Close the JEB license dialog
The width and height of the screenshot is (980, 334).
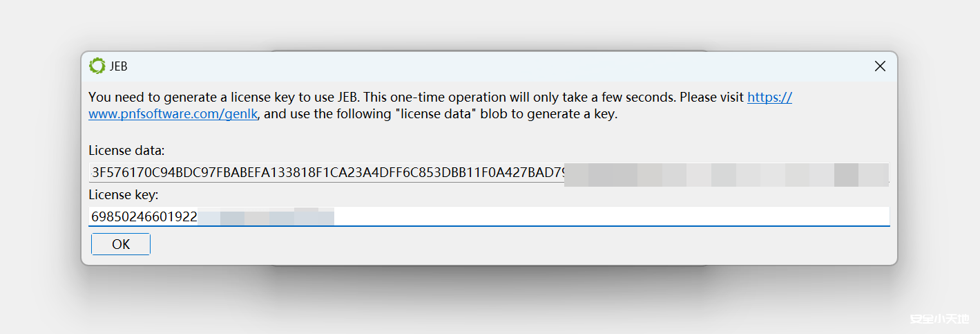point(880,66)
